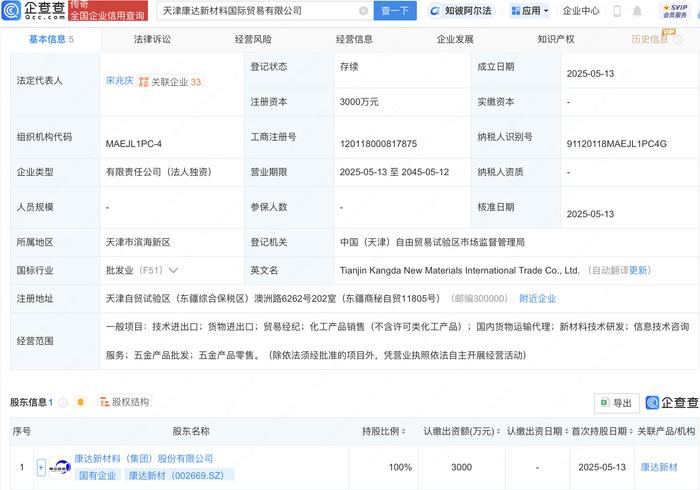Click the 全国企业信用查询 red banner
Image resolution: width=700 pixels, height=490 pixels.
pos(108,11)
